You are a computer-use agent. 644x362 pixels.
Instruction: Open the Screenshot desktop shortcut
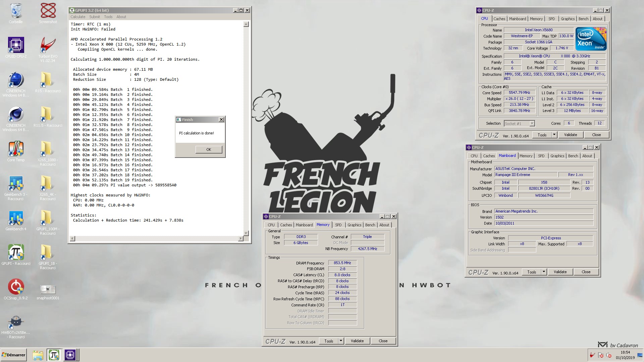48,13
